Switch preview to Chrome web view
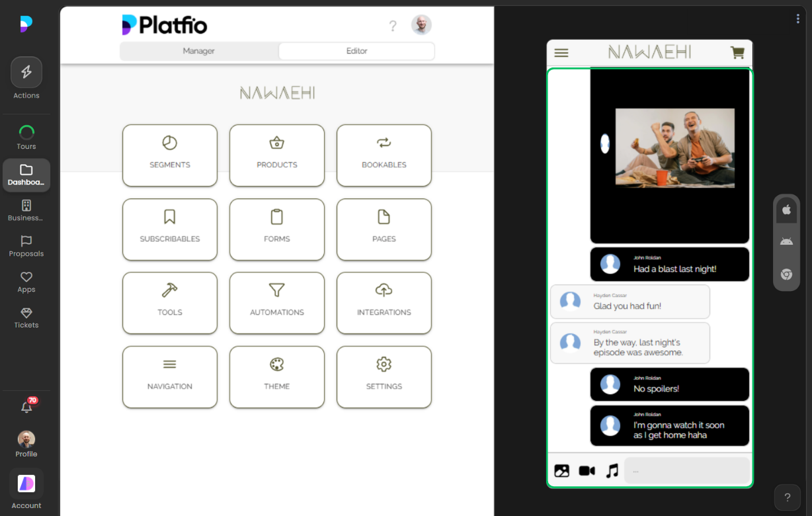 786,275
